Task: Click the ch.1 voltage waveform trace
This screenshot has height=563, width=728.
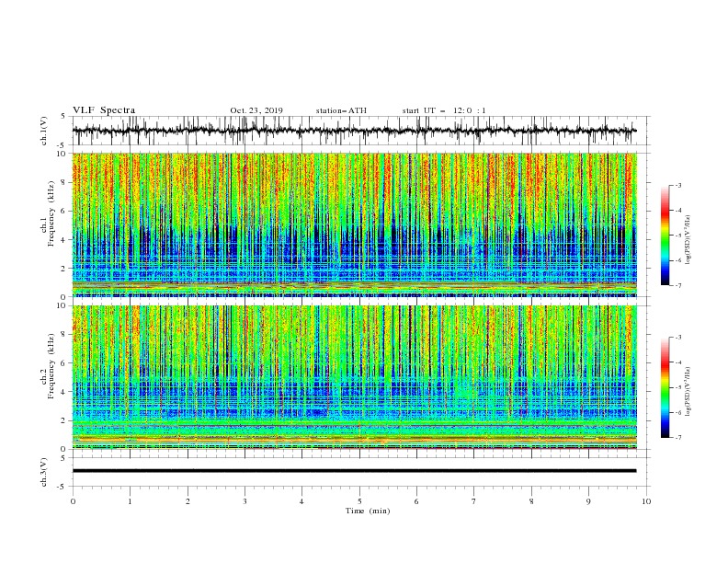Action: [x=354, y=131]
